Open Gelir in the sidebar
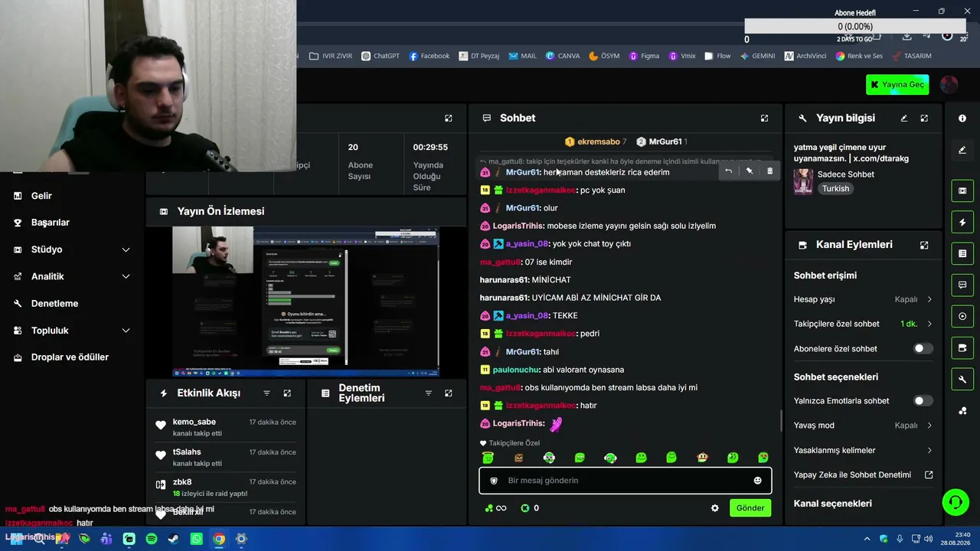This screenshot has width=980, height=551. [41, 196]
